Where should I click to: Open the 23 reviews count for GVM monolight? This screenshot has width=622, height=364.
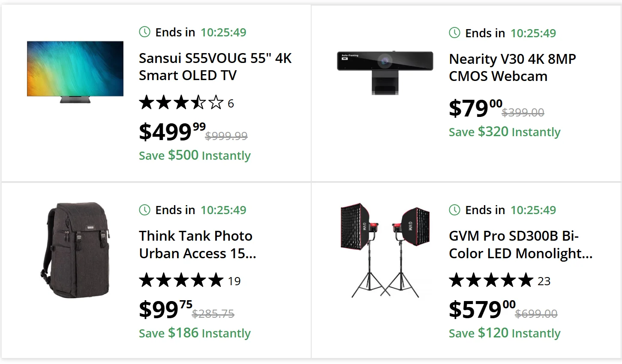[544, 281]
